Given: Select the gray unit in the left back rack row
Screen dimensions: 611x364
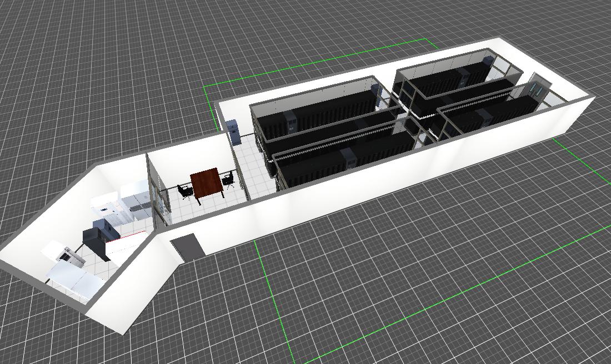Looking at the screenshot, I should click(x=290, y=121).
